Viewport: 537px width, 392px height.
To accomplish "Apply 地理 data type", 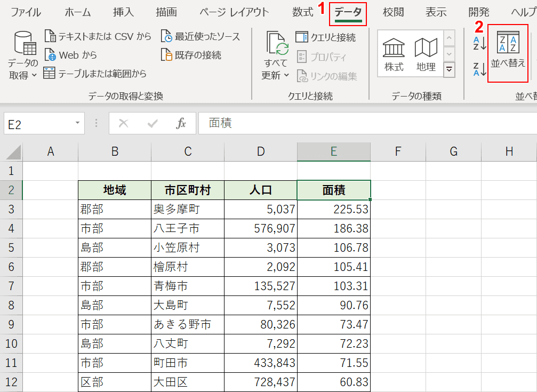I will click(426, 55).
